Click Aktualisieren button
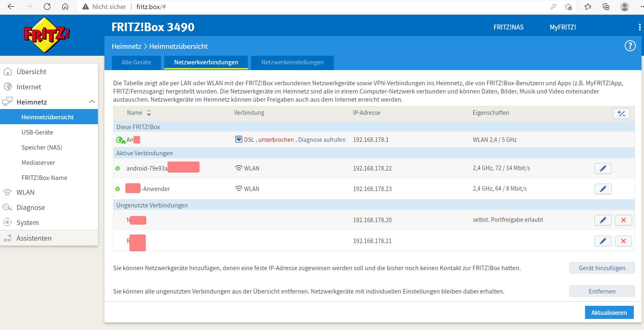Viewport: 644px width, 330px height. coord(609,312)
